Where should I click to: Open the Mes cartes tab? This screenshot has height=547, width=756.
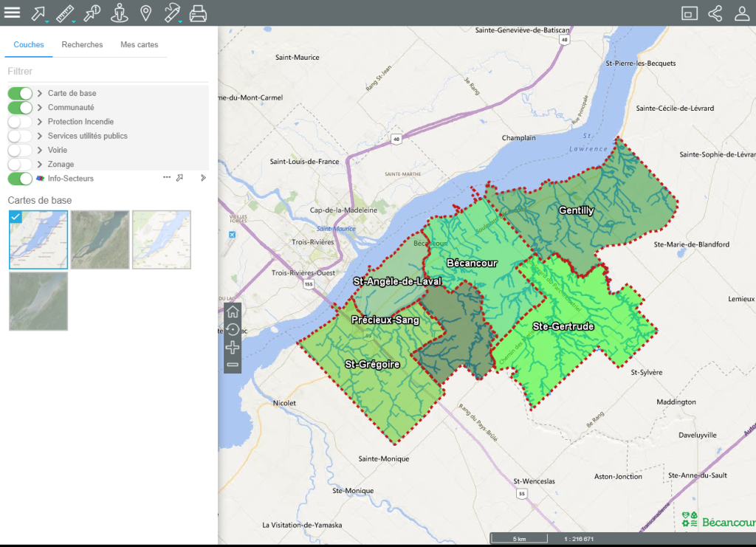tap(140, 44)
